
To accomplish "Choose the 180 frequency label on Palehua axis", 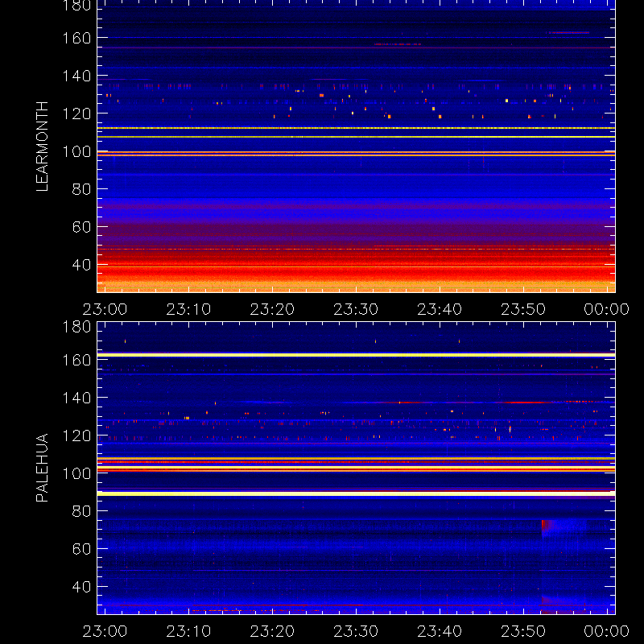I will [x=76, y=327].
